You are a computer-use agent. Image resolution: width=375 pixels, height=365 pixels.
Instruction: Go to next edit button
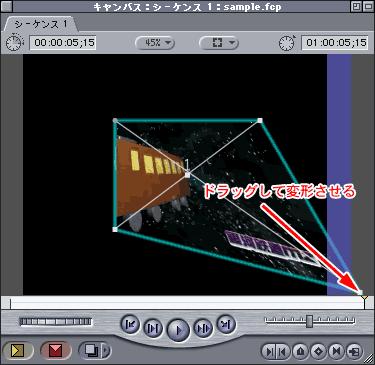pos(226,324)
